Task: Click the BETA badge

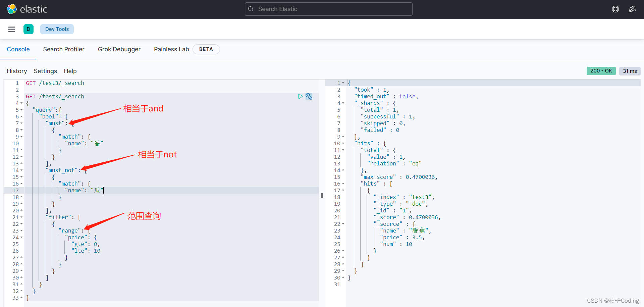Action: click(x=206, y=49)
